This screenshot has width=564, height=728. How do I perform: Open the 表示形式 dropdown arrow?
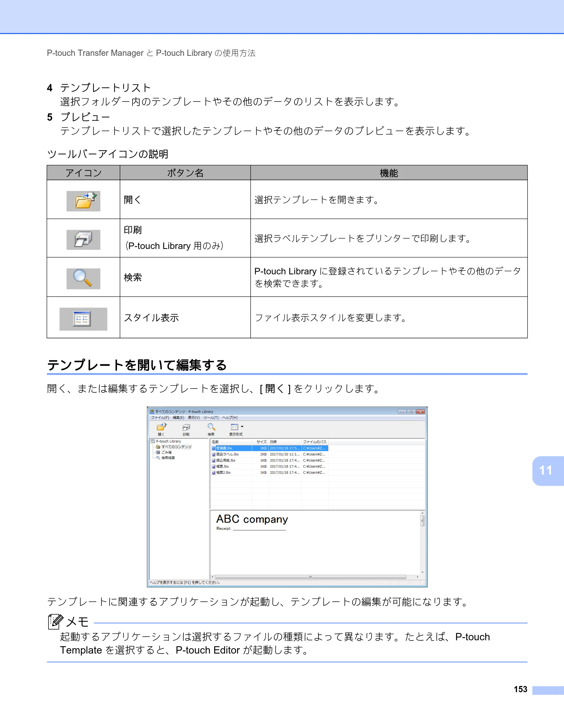tap(242, 427)
